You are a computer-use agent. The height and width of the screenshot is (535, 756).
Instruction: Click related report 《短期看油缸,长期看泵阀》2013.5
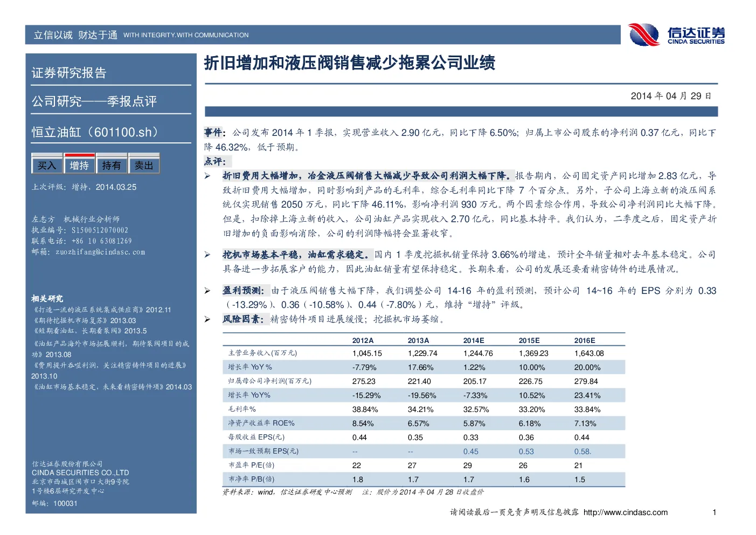89,331
